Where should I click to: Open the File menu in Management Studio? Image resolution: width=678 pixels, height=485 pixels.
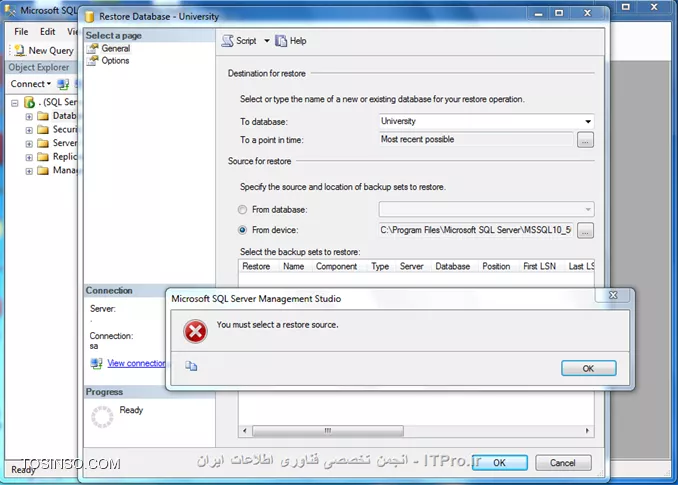(x=21, y=32)
